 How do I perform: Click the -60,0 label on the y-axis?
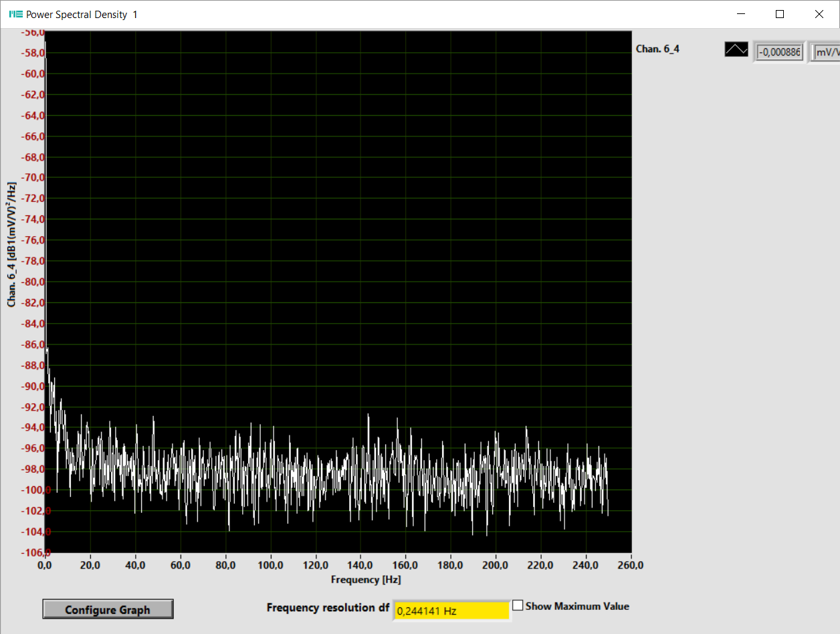(x=33, y=74)
